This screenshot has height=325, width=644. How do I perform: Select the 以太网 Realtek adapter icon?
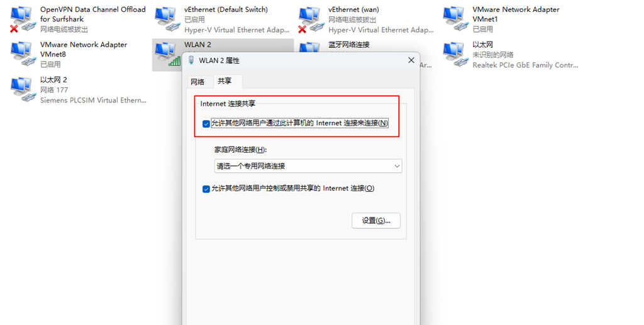click(x=455, y=54)
